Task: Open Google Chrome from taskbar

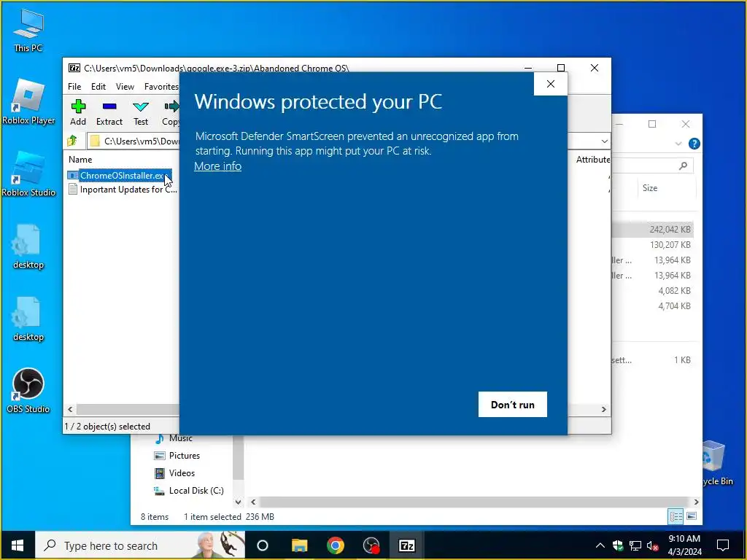Action: coord(336,545)
